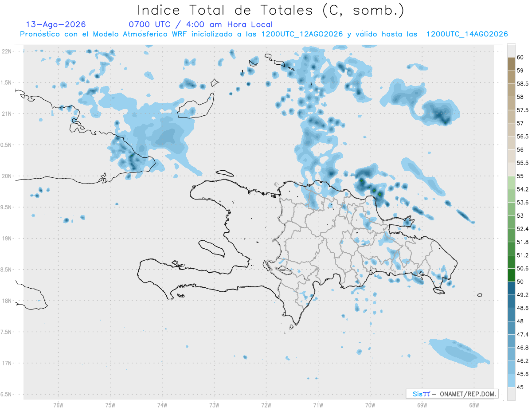This screenshot has width=532, height=411.
Task: Click the '46.2' value on the color scale
Action: (523, 361)
